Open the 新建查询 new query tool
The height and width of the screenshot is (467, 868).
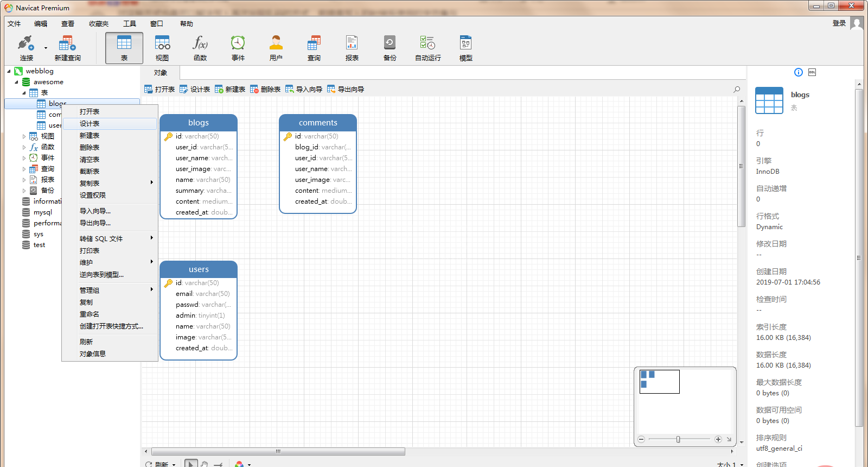67,48
